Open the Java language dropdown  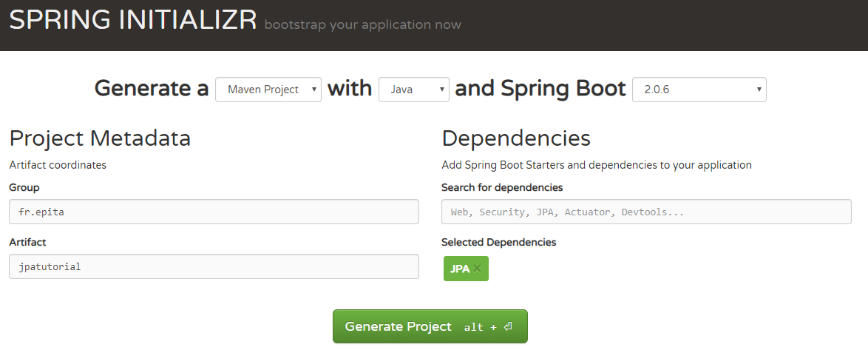(x=414, y=89)
